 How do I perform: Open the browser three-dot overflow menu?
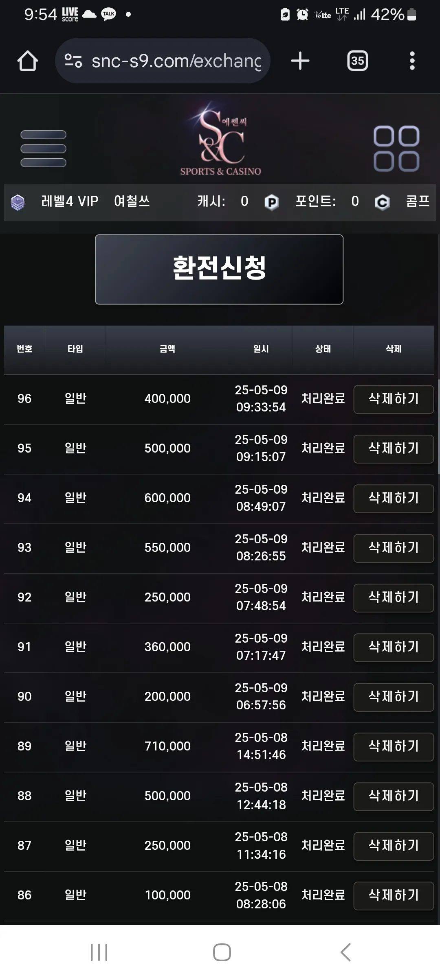(x=412, y=61)
